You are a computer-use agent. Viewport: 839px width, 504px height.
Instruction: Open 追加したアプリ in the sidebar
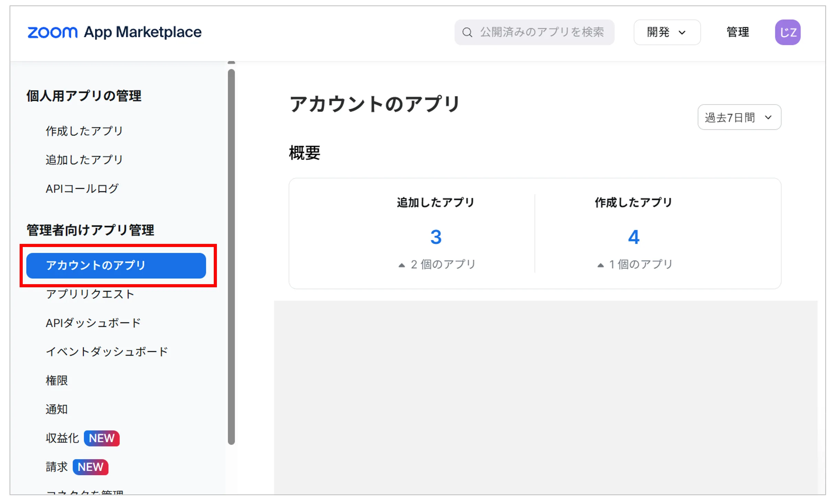coord(84,160)
